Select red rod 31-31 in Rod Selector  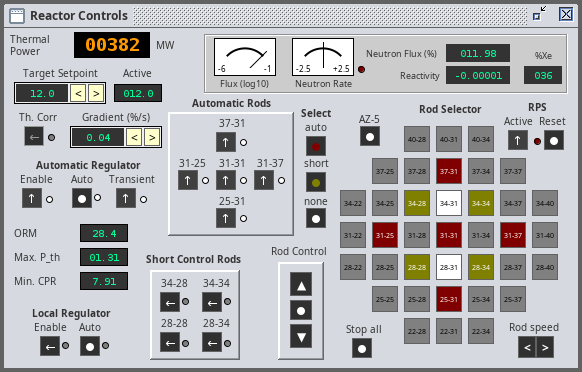coord(449,235)
